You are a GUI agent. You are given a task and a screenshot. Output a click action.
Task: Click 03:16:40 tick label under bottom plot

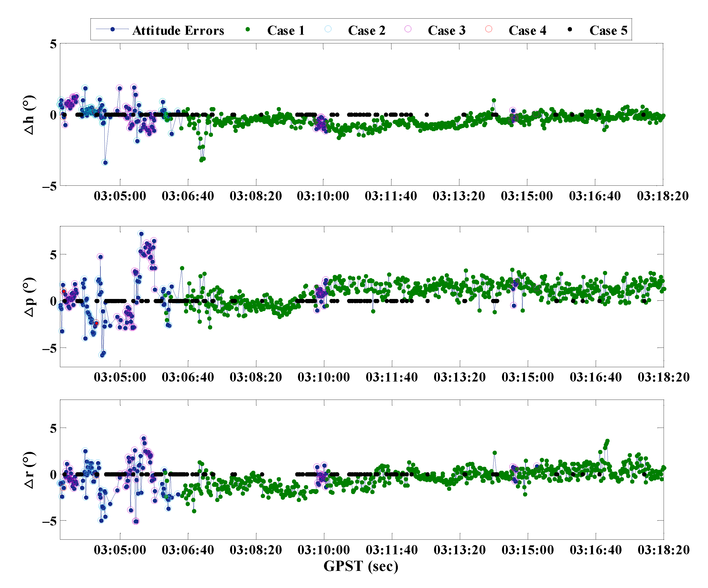[x=596, y=550]
